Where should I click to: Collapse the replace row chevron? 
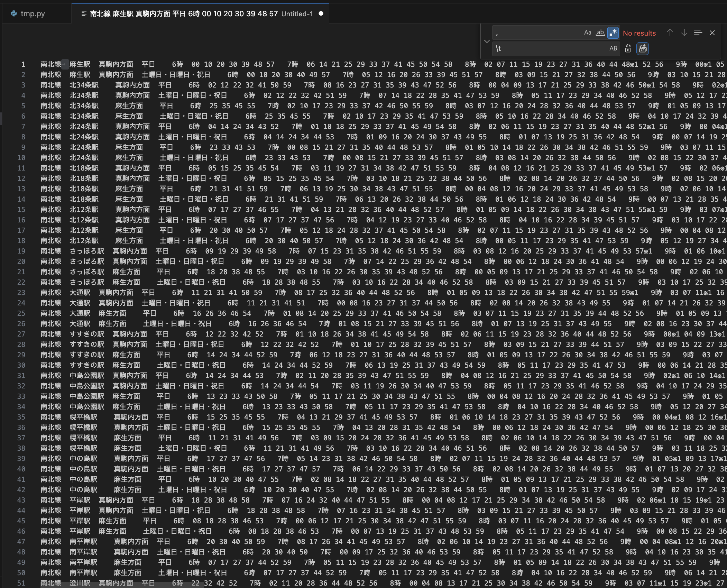pyautogui.click(x=487, y=41)
